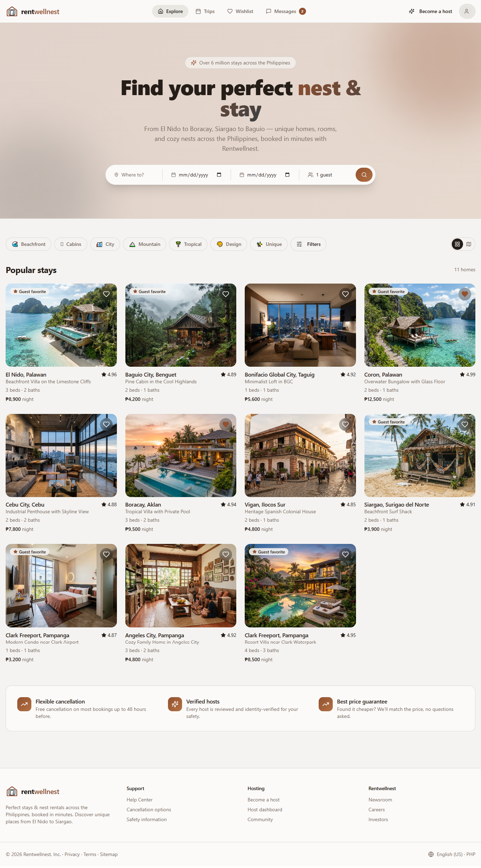481x868 pixels.
Task: Click the Best price guarantee icon
Action: (x=326, y=705)
